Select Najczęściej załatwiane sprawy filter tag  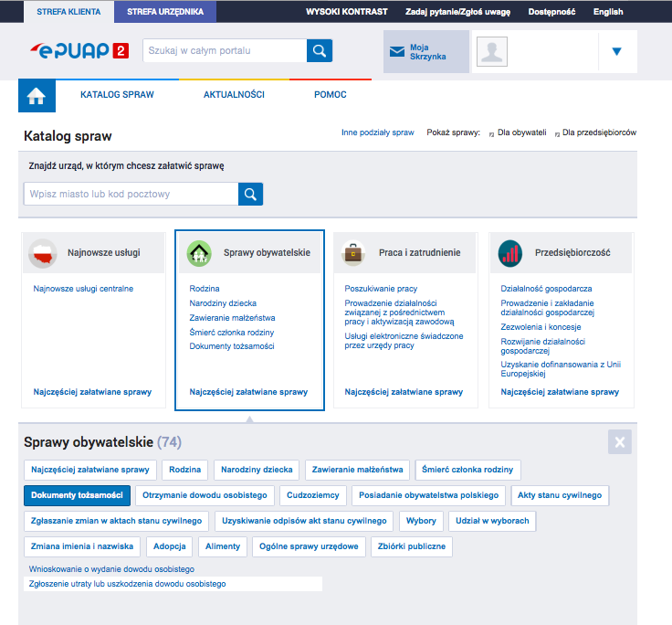(90, 470)
